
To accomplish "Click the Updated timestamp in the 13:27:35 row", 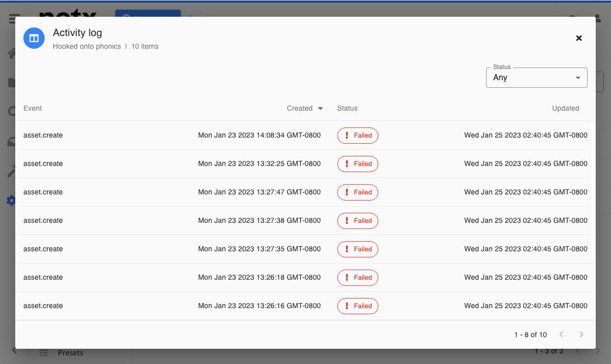I will [526, 249].
